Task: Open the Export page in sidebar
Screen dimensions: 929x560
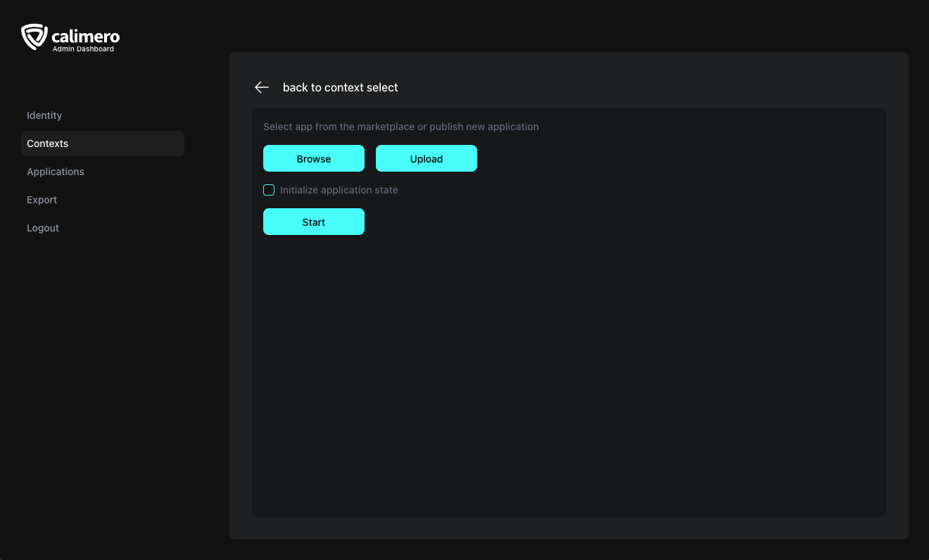Action: (103, 200)
